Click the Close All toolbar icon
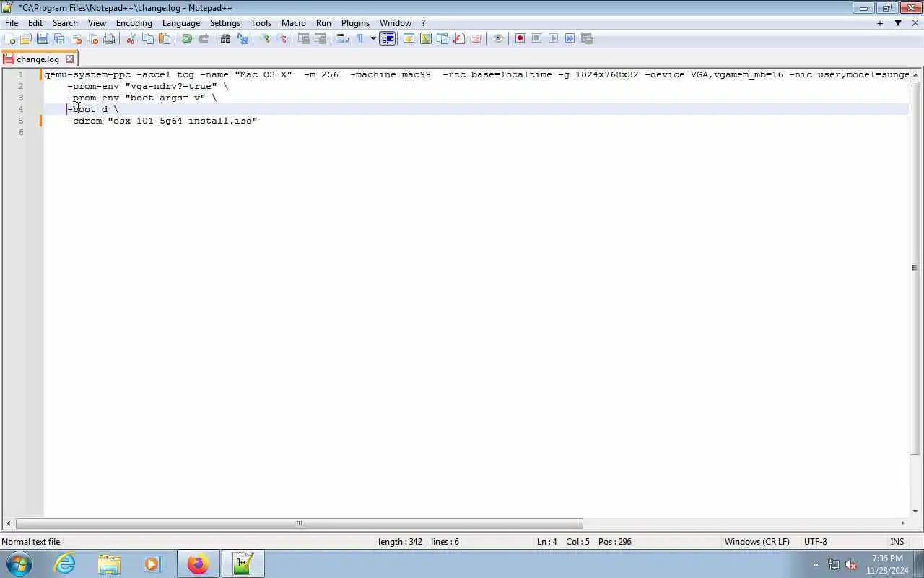Screen dimensions: 924x578 coord(92,38)
